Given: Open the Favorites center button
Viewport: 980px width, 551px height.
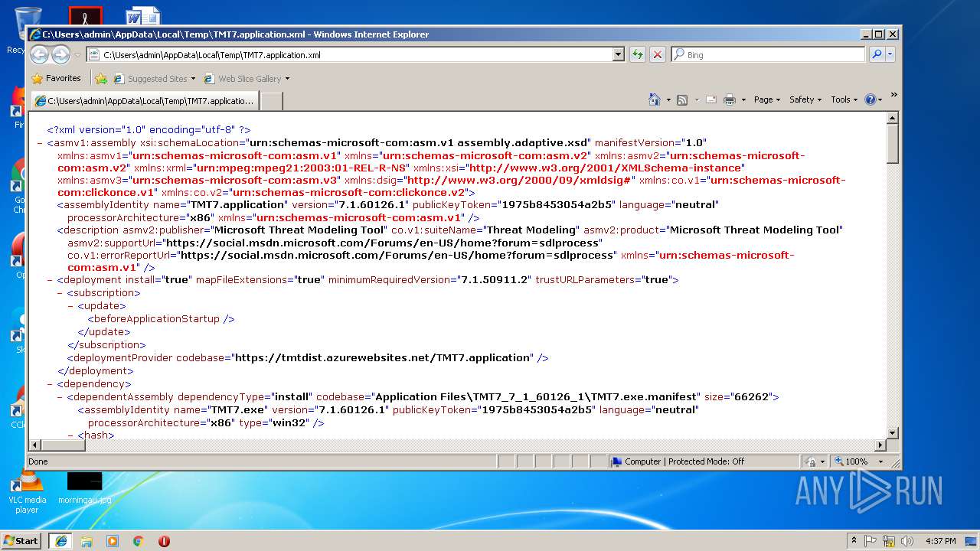Looking at the screenshot, I should click(56, 78).
